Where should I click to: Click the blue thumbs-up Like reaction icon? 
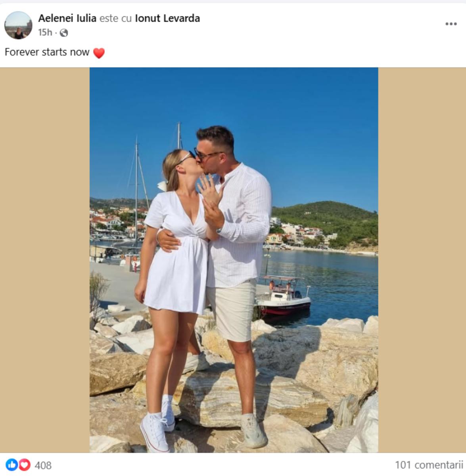click(12, 464)
